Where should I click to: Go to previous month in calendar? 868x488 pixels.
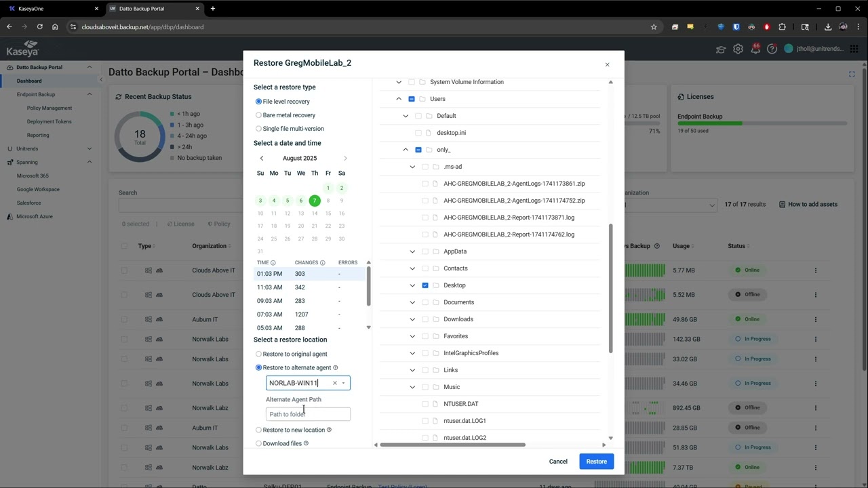[262, 158]
